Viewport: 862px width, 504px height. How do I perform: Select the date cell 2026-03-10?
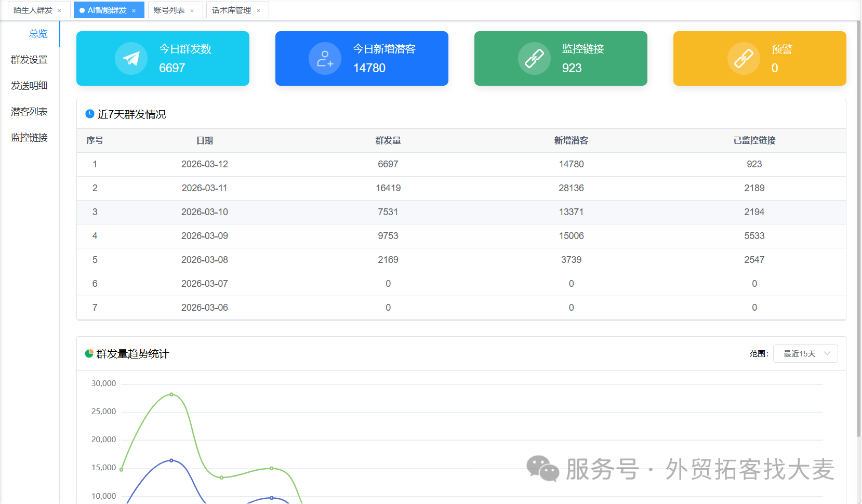[x=205, y=212]
